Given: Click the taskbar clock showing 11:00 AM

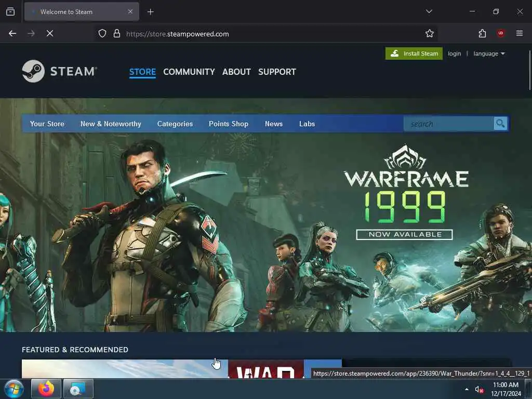Looking at the screenshot, I should point(506,389).
